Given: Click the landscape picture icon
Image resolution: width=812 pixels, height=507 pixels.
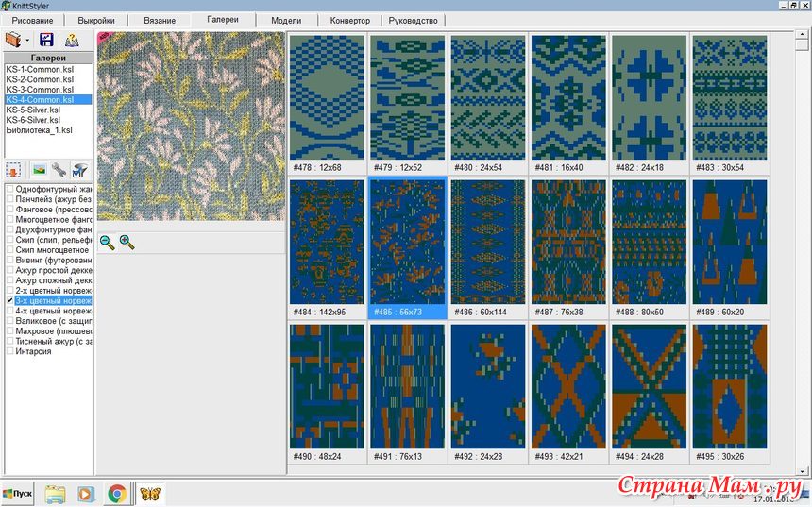Looking at the screenshot, I should pos(39,170).
